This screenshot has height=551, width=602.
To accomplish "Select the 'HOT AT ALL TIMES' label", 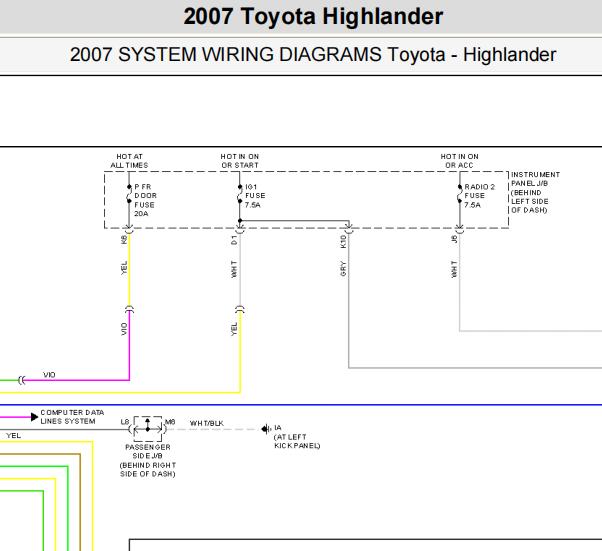I will point(129,161).
